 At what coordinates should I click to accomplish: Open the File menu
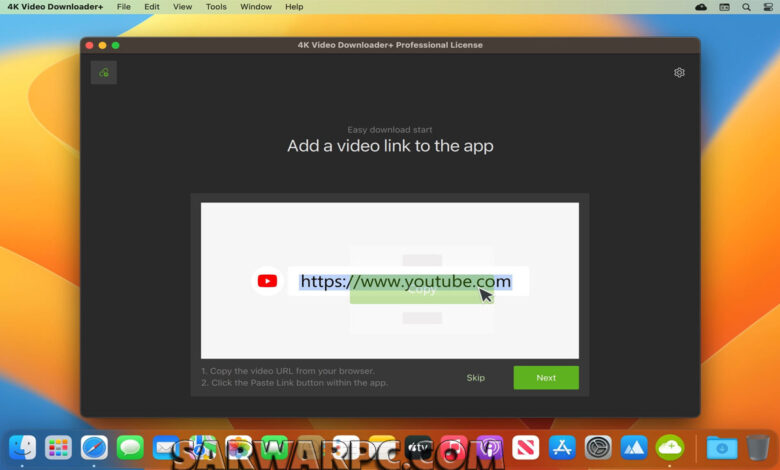click(123, 7)
